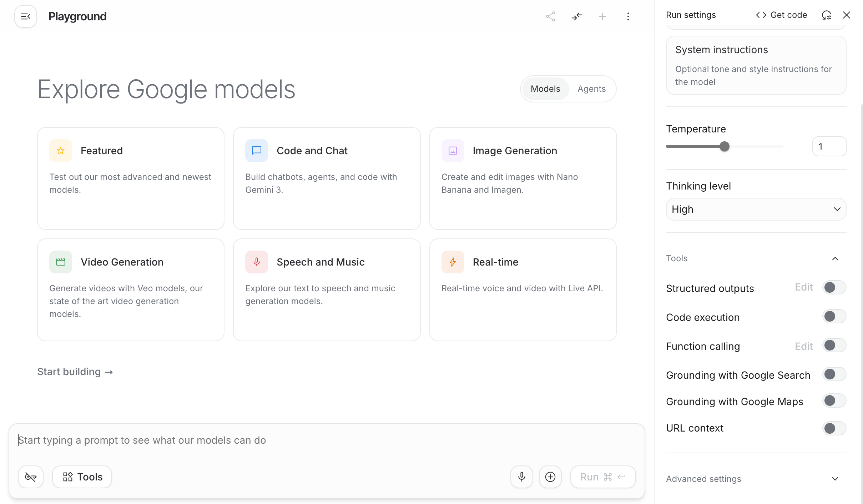Collapse the sidebar navigation menu

tap(26, 16)
